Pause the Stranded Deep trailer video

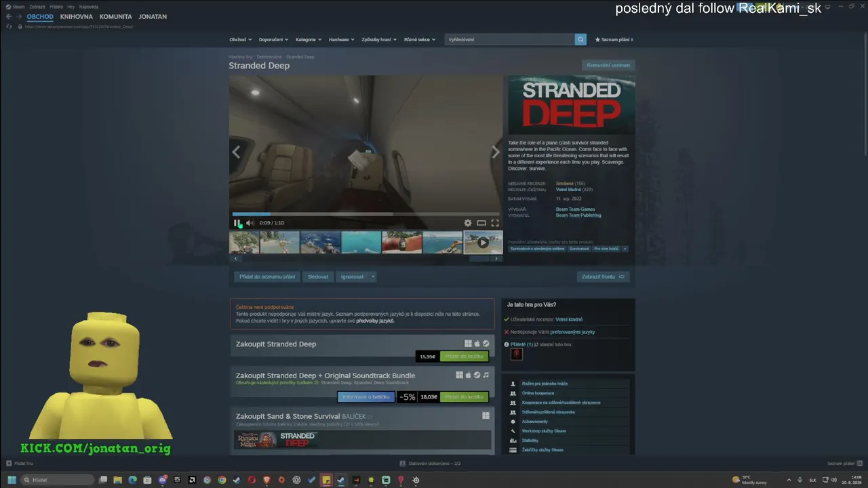(x=237, y=223)
